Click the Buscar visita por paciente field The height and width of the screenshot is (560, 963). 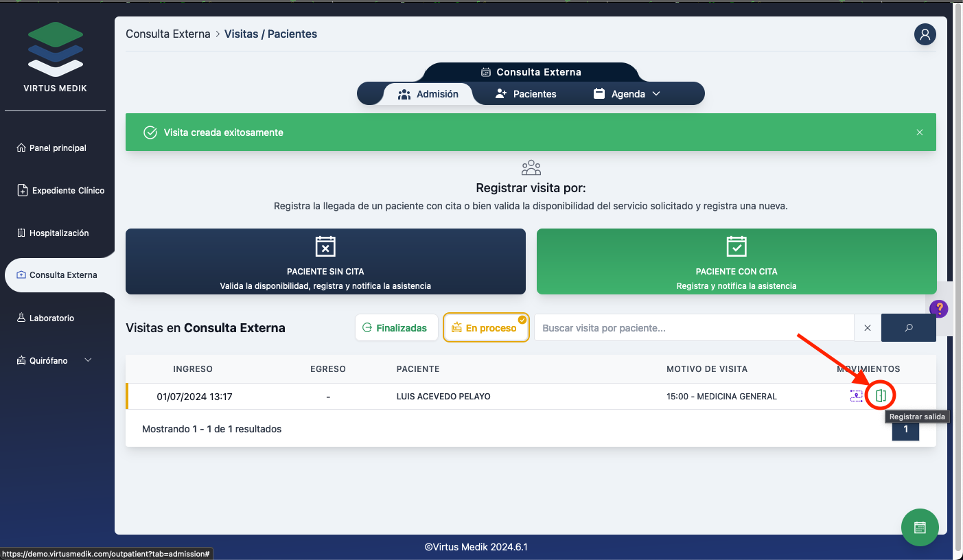click(693, 328)
